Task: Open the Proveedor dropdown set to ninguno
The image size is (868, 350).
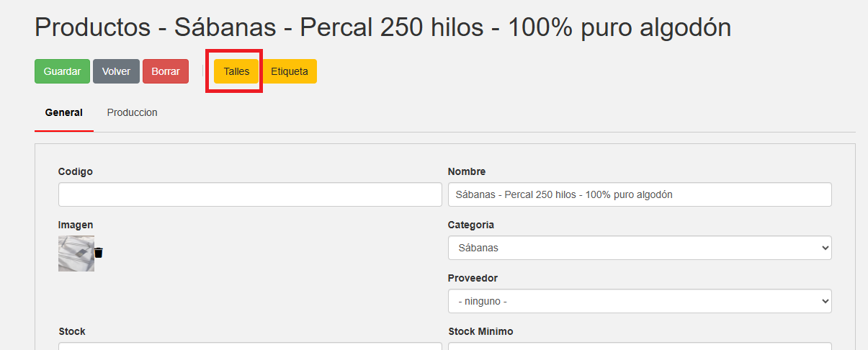Action: (640, 301)
